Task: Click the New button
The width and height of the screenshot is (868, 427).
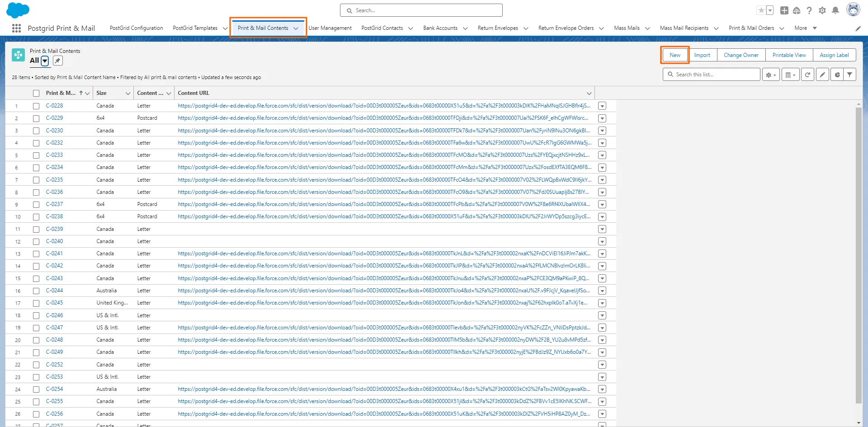Action: [x=675, y=55]
